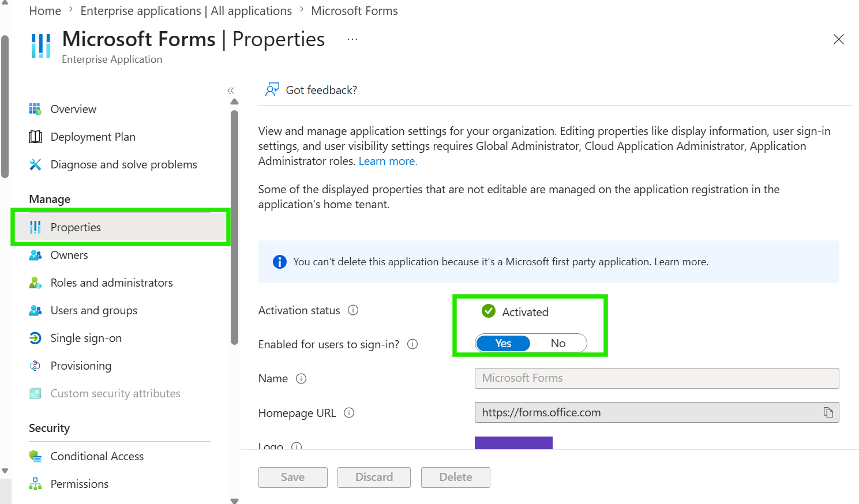Click the Microsoft Forms app logo in header

41,46
